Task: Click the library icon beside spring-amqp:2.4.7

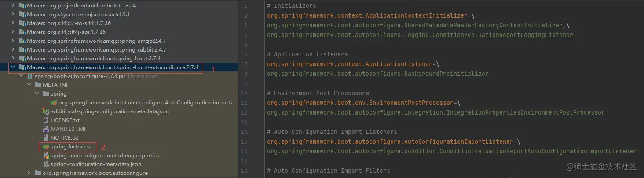Action: [22, 41]
